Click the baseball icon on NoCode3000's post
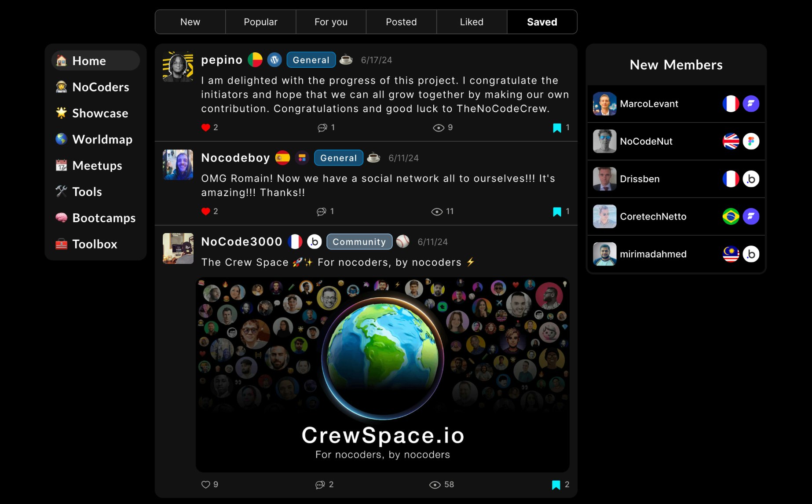The image size is (812, 504). tap(402, 241)
